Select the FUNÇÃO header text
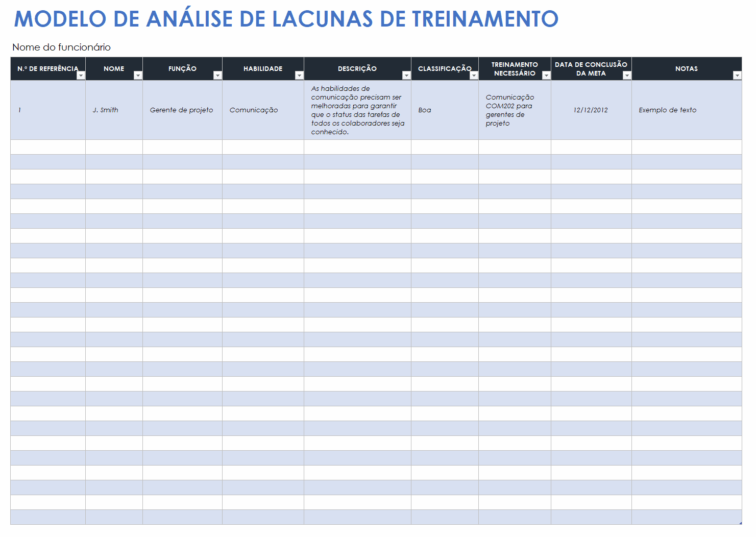This screenshot has width=756, height=537. (182, 68)
